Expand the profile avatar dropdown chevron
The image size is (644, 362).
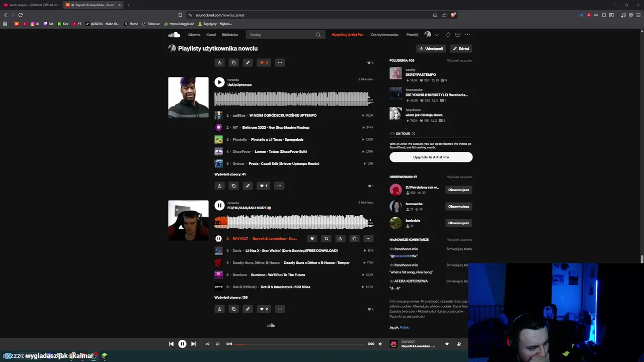pos(436,35)
